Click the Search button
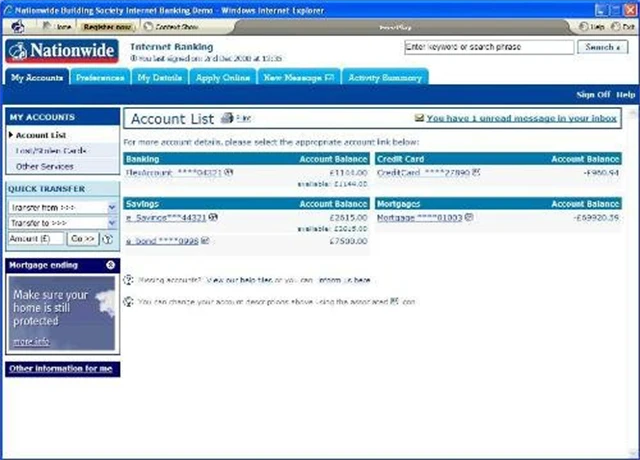Image resolution: width=640 pixels, height=460 pixels. tap(602, 47)
